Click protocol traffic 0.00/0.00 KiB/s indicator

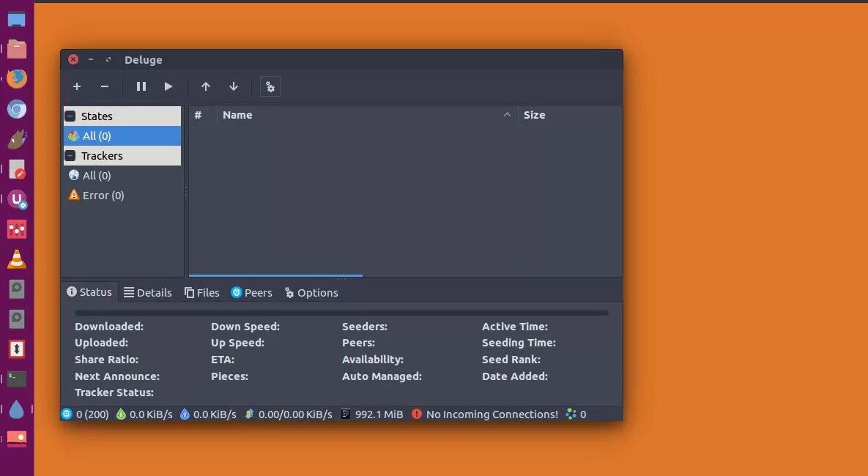click(x=289, y=414)
